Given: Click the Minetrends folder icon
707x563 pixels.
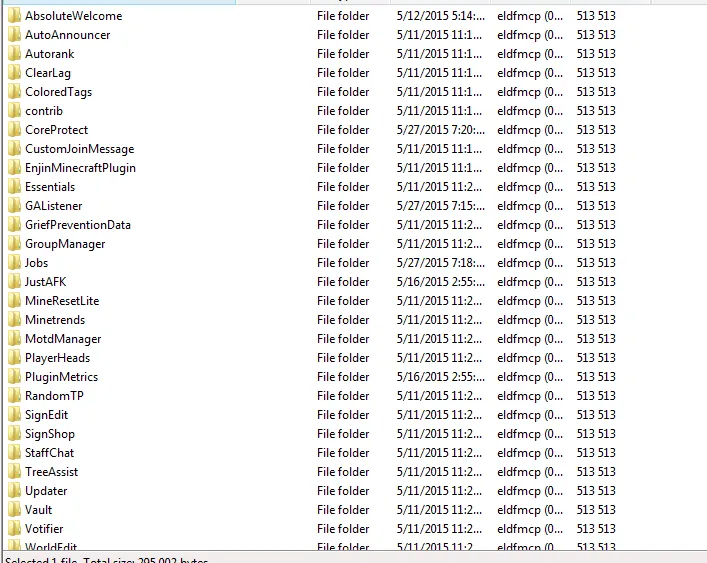Looking at the screenshot, I should [x=14, y=320].
